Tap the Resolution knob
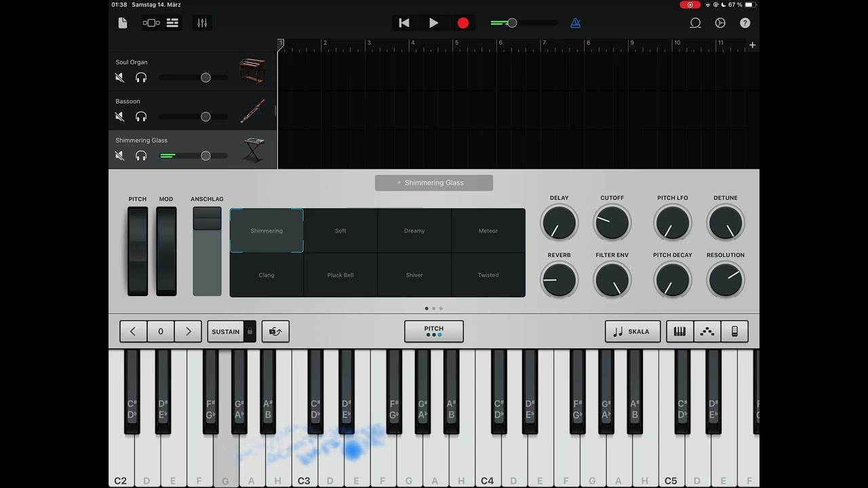 pyautogui.click(x=726, y=279)
